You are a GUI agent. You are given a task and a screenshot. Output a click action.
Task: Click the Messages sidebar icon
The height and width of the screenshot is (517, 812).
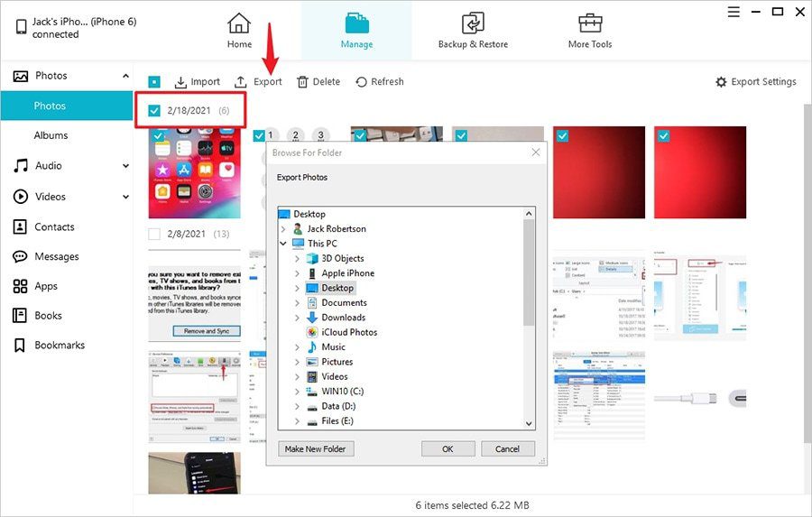[20, 256]
